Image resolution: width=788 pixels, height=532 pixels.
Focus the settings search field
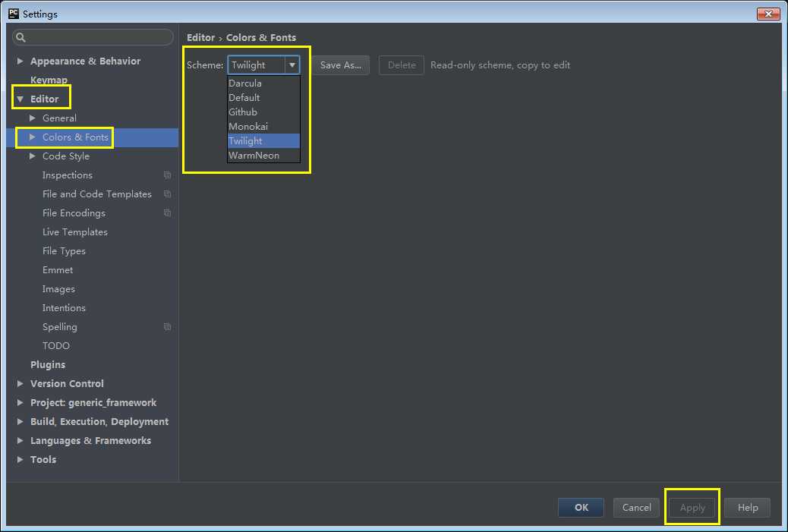point(93,37)
